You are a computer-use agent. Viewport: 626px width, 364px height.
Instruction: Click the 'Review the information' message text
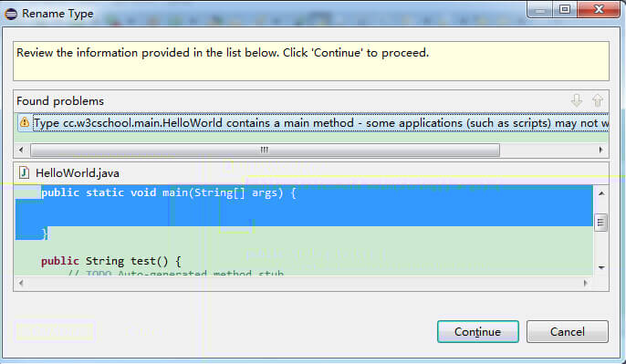point(223,53)
